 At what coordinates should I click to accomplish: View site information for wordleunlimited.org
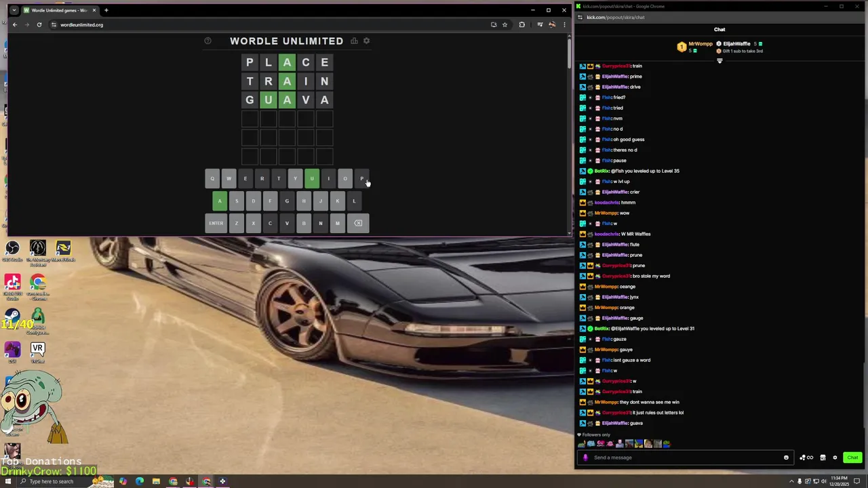(x=54, y=24)
